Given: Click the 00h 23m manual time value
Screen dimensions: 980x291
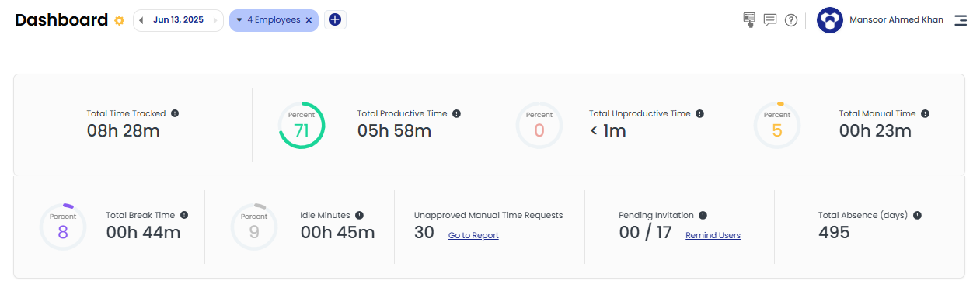Looking at the screenshot, I should (x=875, y=130).
